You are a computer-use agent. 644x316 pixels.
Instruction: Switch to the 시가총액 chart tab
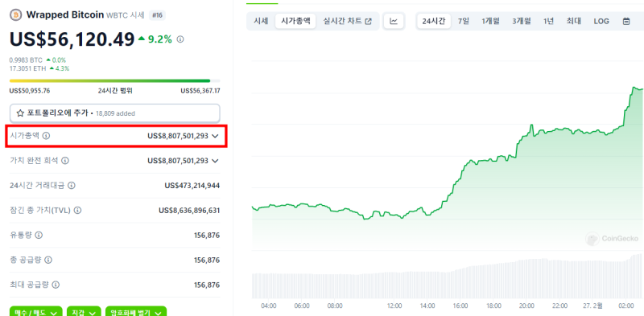[x=295, y=22]
